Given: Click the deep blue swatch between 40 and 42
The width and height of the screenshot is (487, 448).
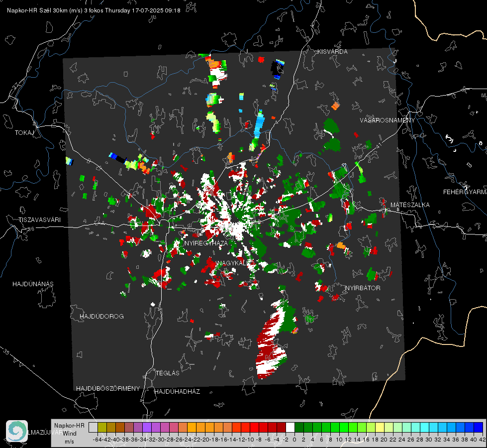Looking at the screenshot, I should pyautogui.click(x=479, y=427).
